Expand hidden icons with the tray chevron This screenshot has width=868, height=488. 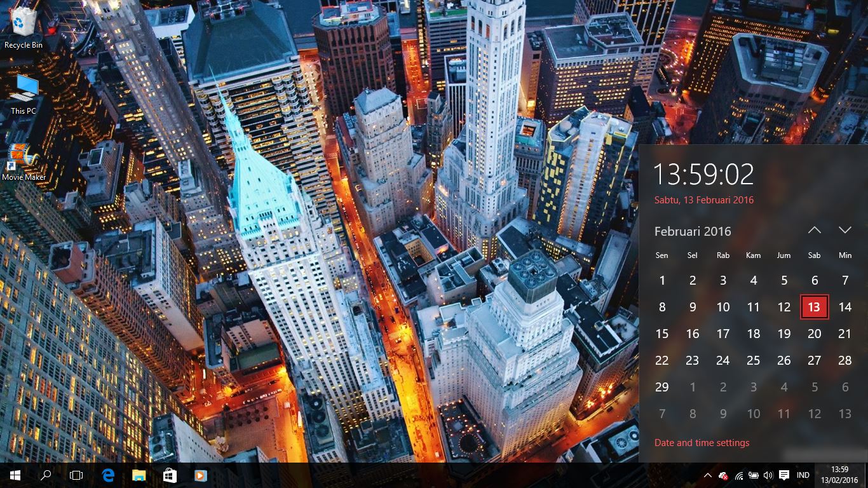pos(707,475)
